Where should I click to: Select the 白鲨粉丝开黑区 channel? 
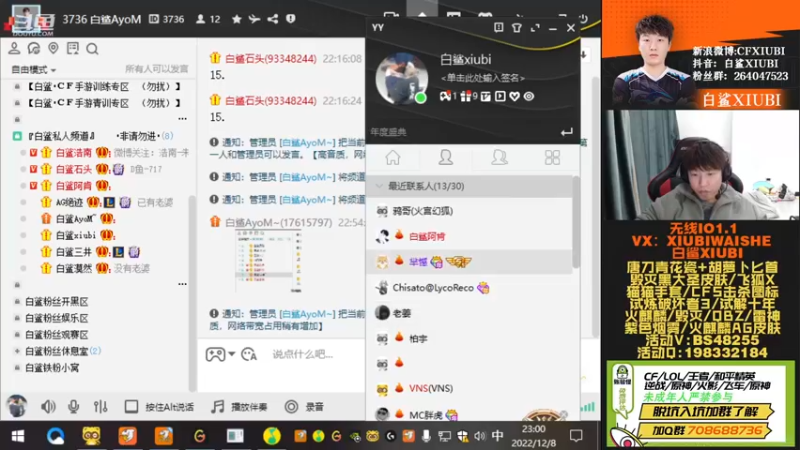pyautogui.click(x=57, y=302)
